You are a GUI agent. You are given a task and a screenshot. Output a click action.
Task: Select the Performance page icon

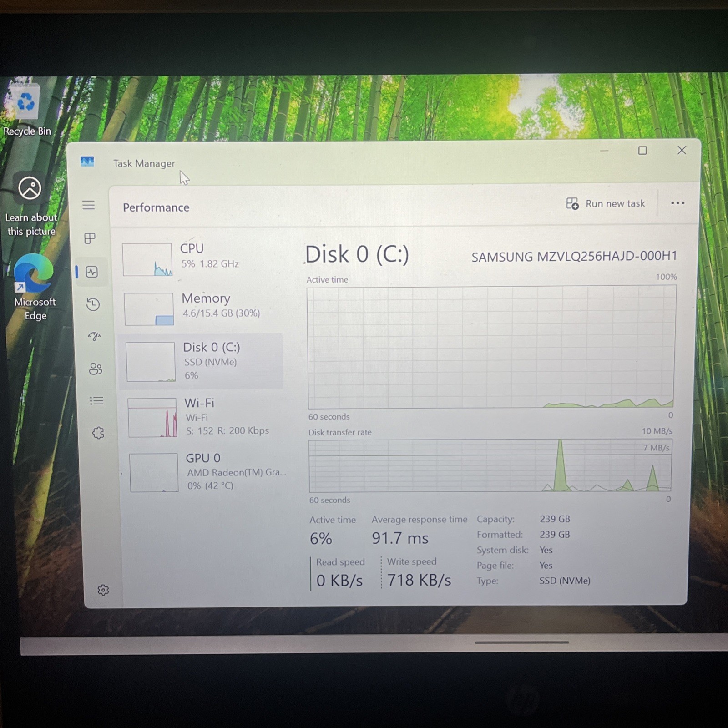(92, 272)
